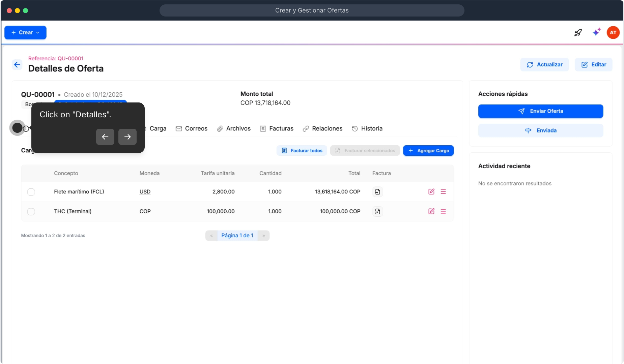The height and width of the screenshot is (364, 624).
Task: Open the AI sparkle assistant icon
Action: point(596,32)
